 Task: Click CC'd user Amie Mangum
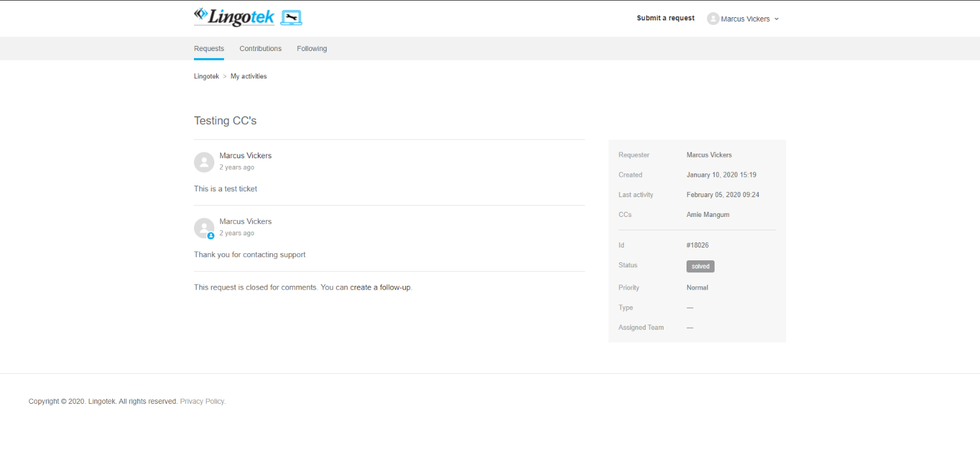pyautogui.click(x=708, y=214)
